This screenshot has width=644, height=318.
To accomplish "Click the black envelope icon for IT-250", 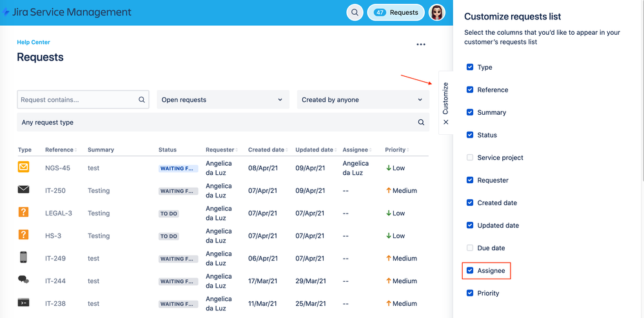I will point(23,190).
